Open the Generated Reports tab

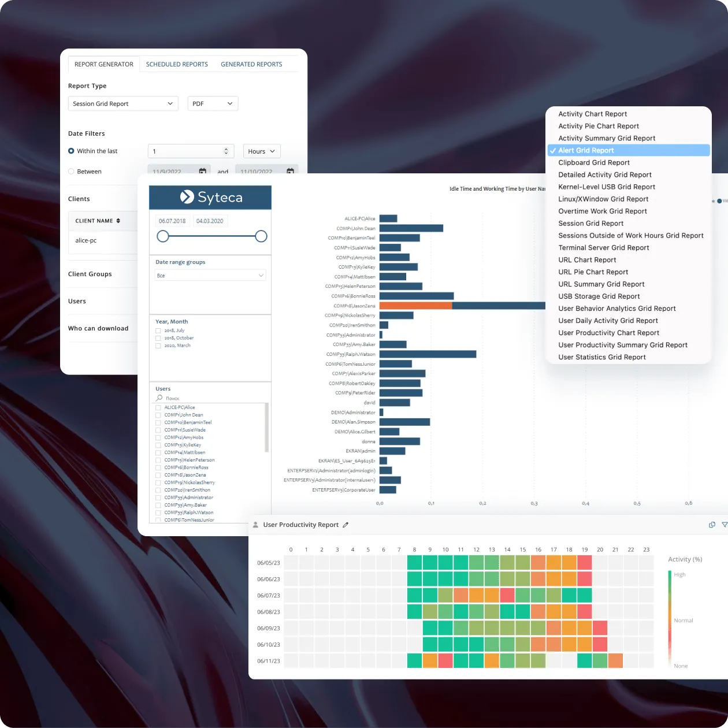click(251, 64)
